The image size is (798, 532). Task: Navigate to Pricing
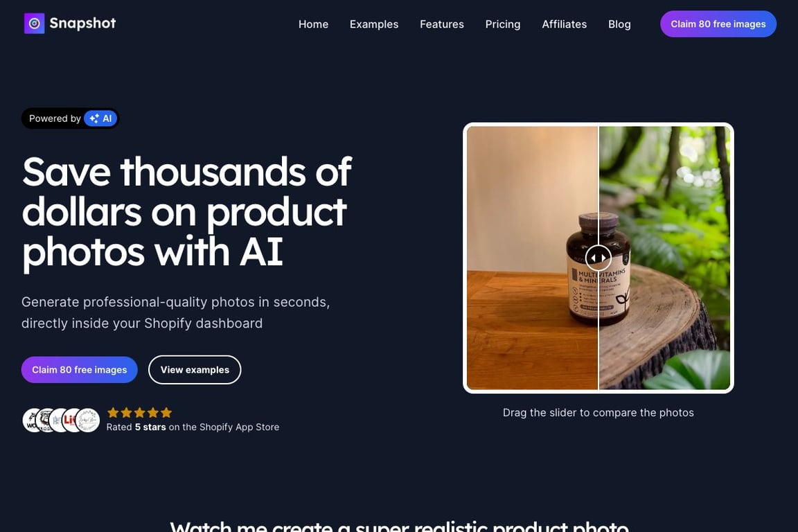click(503, 24)
